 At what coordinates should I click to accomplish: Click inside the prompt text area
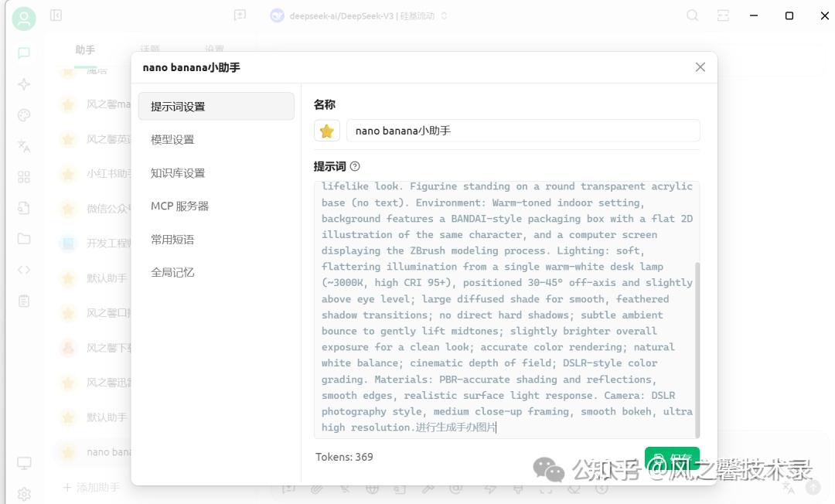click(x=506, y=309)
